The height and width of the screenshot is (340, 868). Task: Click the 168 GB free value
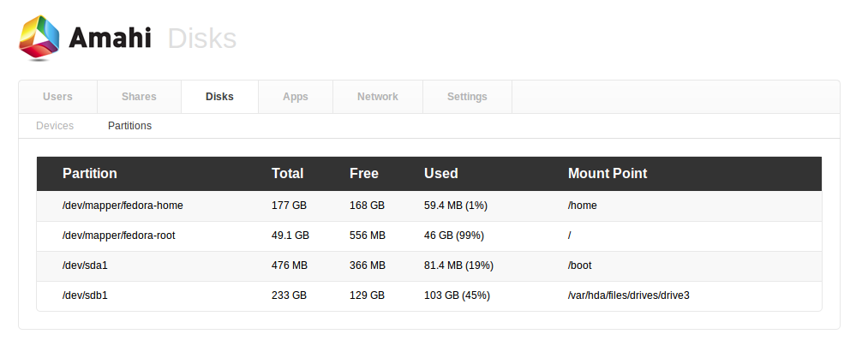pyautogui.click(x=367, y=206)
